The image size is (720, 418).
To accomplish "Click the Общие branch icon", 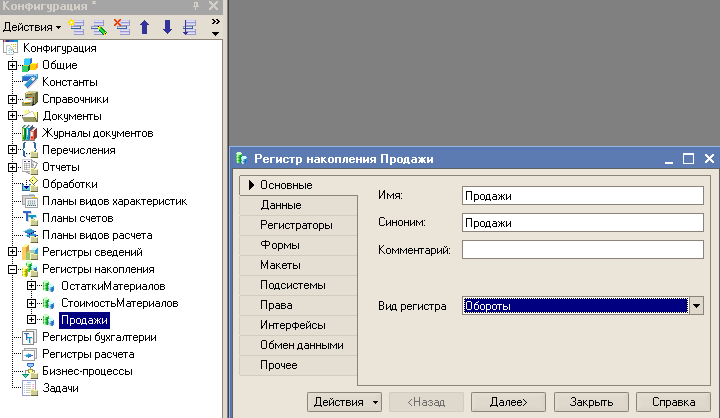I will coord(30,65).
